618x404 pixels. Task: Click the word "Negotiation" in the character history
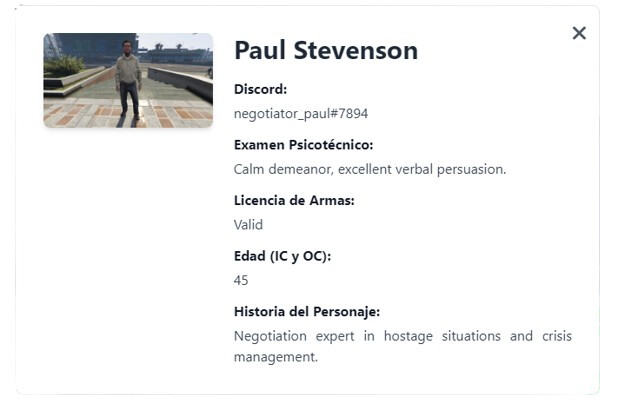[271, 336]
